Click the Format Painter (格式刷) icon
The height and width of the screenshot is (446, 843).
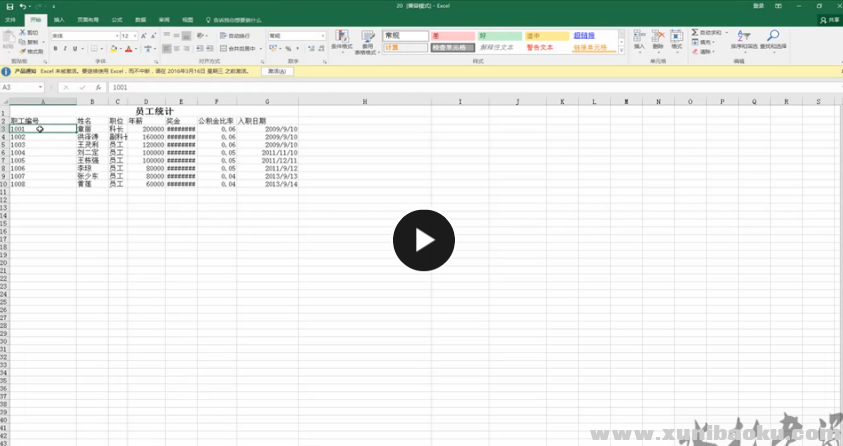(x=32, y=51)
